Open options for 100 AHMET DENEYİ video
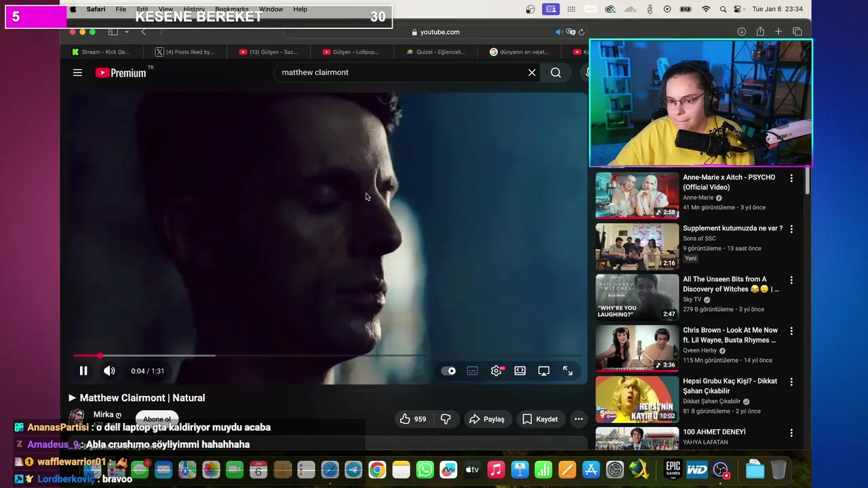 click(x=791, y=432)
